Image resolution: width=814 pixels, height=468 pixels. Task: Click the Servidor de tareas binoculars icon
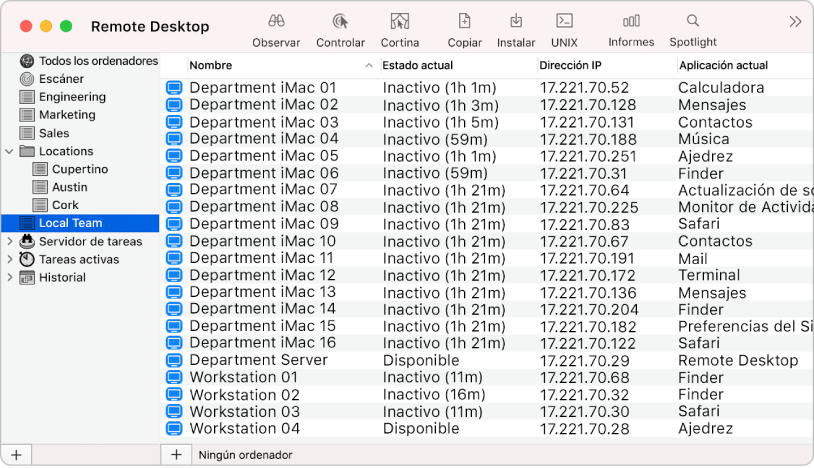coord(26,241)
